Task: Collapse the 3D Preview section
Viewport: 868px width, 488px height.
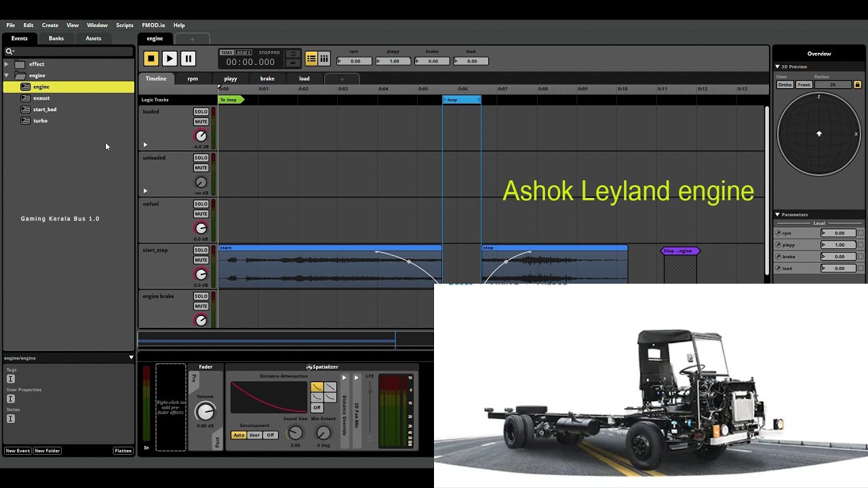Action: pyautogui.click(x=778, y=66)
